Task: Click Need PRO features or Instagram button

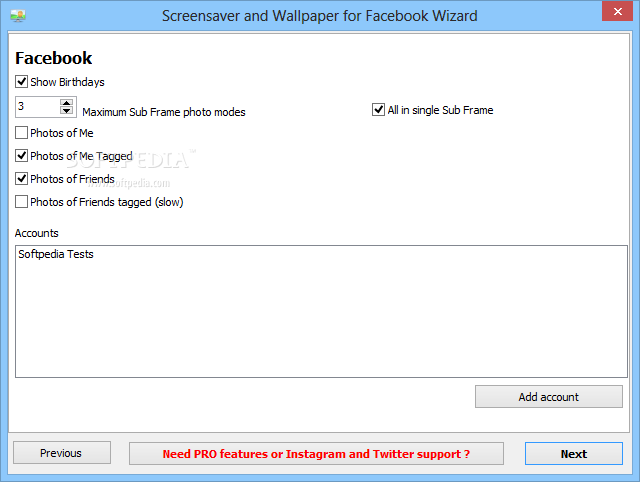Action: click(316, 453)
